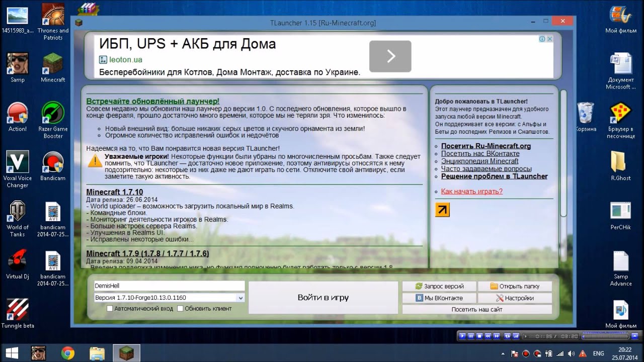Screen dimensions: 644x362
Task: Click the red 'Как начать играть?' link
Action: [x=471, y=192]
